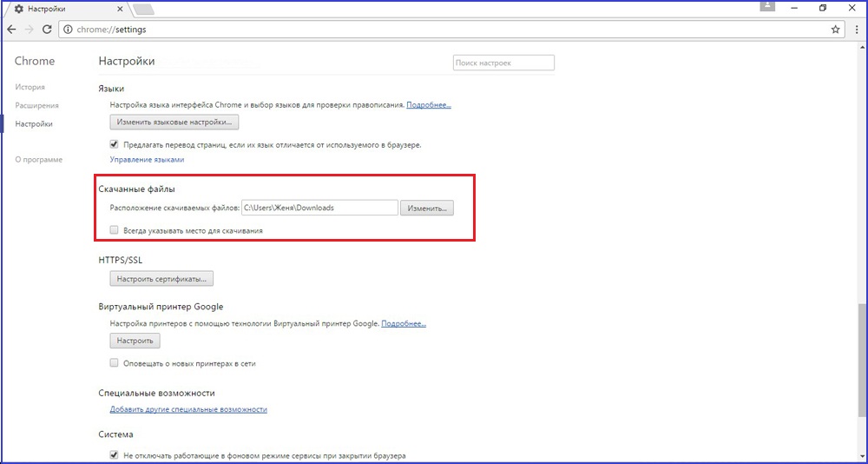Reload the settings page
868x464 pixels.
click(48, 29)
